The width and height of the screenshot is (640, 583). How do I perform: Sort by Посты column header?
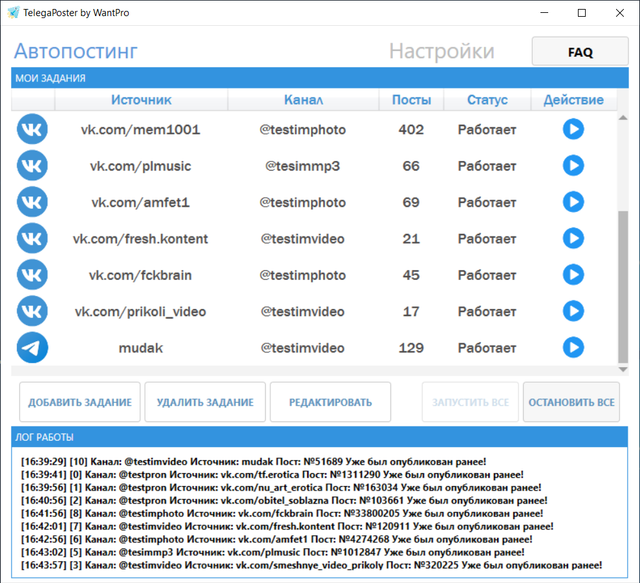[x=411, y=100]
